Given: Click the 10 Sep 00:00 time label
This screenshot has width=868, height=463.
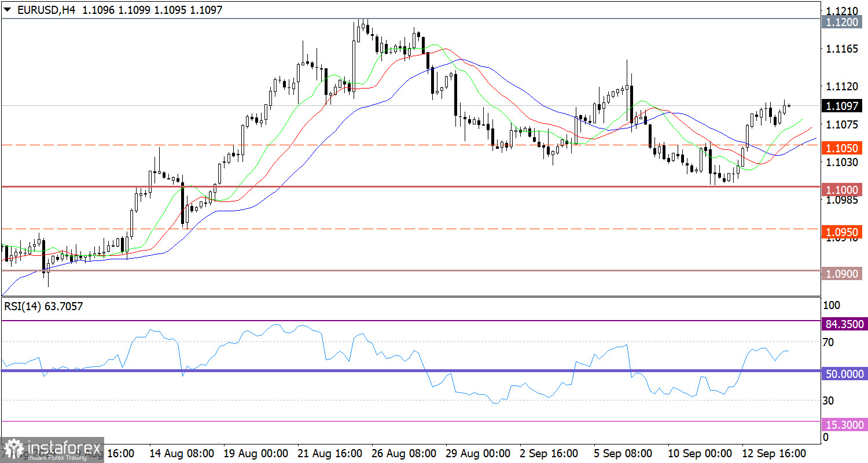Looking at the screenshot, I should tap(701, 453).
